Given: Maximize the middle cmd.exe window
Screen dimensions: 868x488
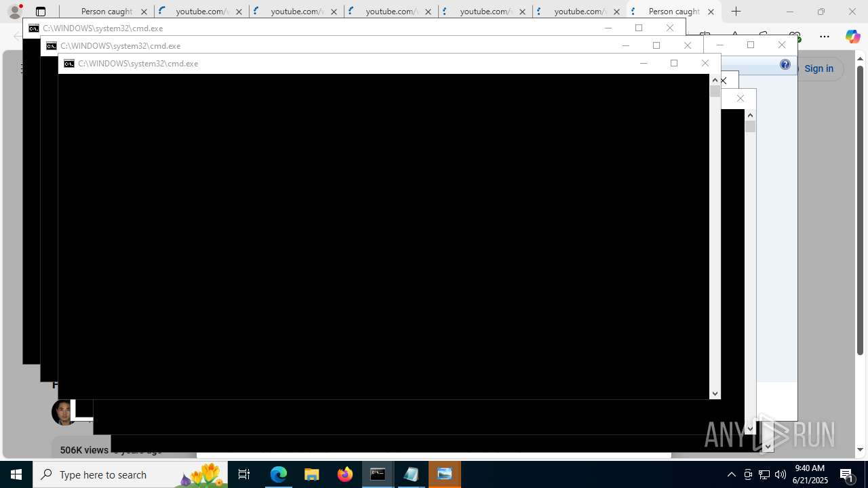Looking at the screenshot, I should tap(656, 45).
